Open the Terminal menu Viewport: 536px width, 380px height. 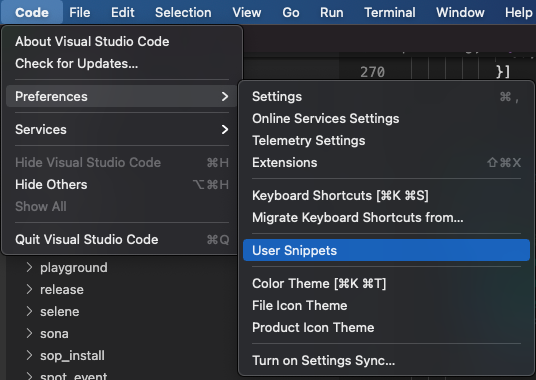tap(390, 12)
